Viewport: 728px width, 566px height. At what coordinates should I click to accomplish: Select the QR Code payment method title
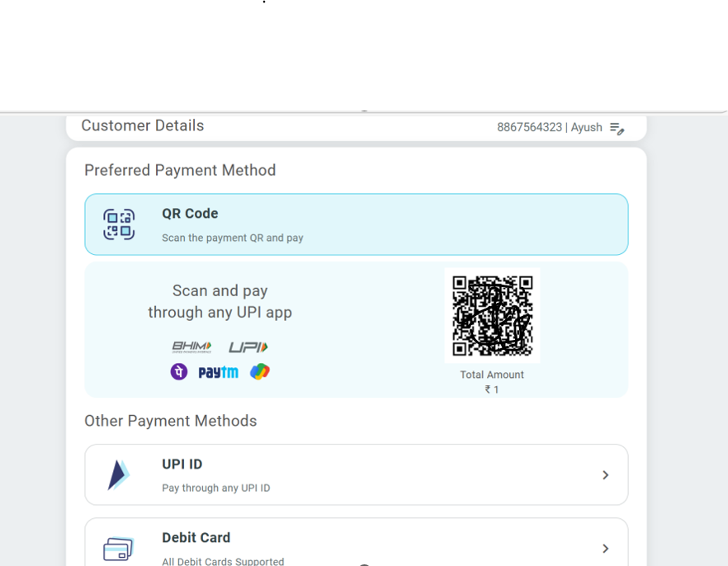pos(190,214)
